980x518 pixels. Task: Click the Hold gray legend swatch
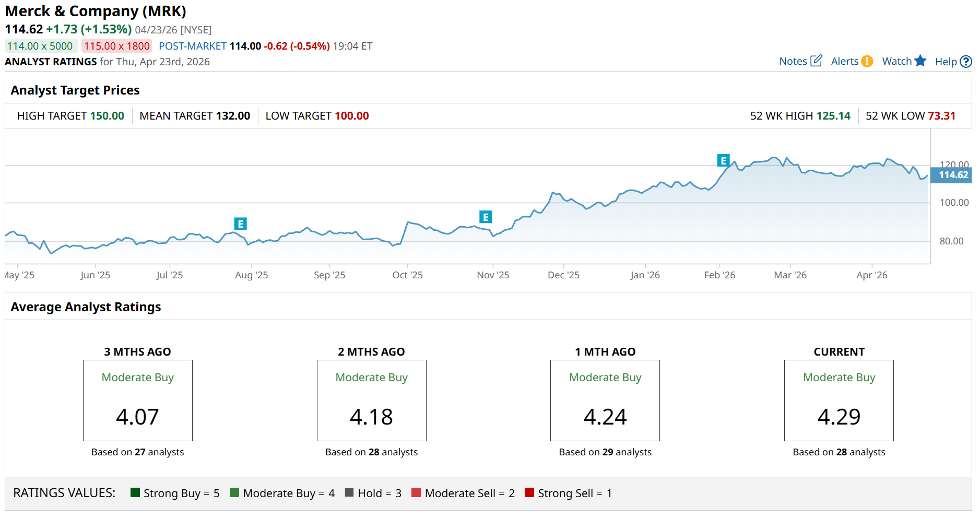349,492
